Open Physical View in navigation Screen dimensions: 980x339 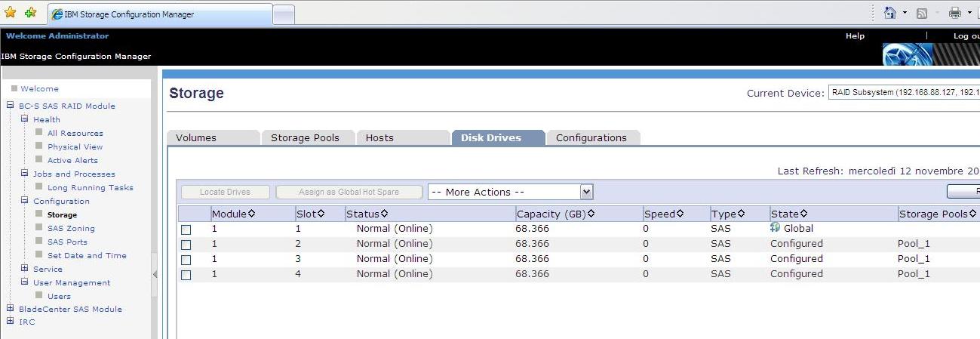click(x=75, y=147)
